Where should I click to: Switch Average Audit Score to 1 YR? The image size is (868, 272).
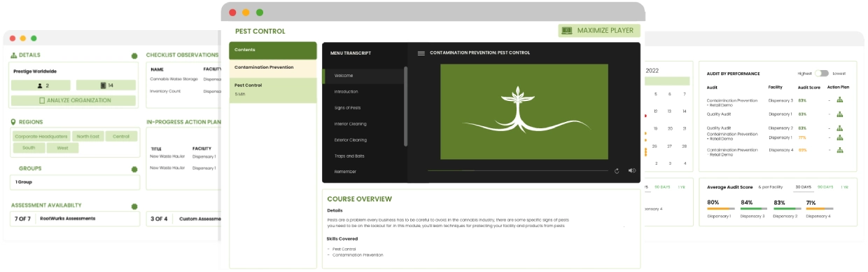click(845, 187)
